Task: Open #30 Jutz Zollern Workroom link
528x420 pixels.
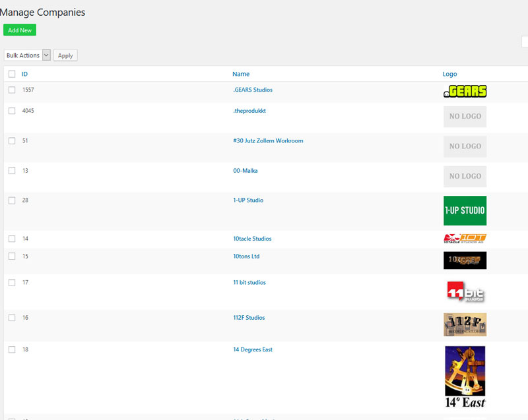Action: click(268, 140)
